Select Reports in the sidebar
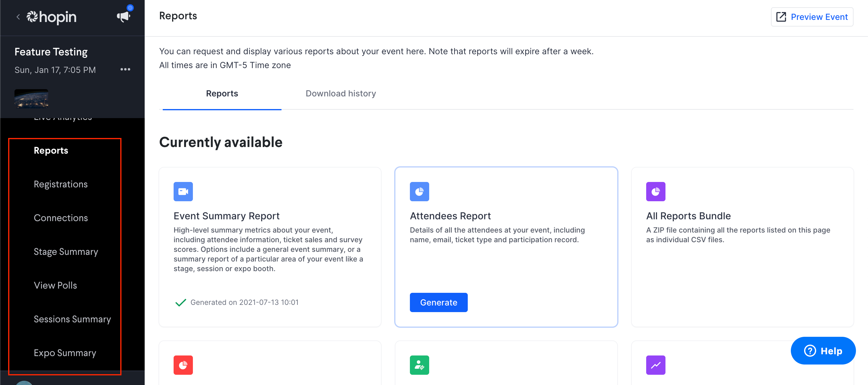Screen dimensions: 868x385 (51, 150)
